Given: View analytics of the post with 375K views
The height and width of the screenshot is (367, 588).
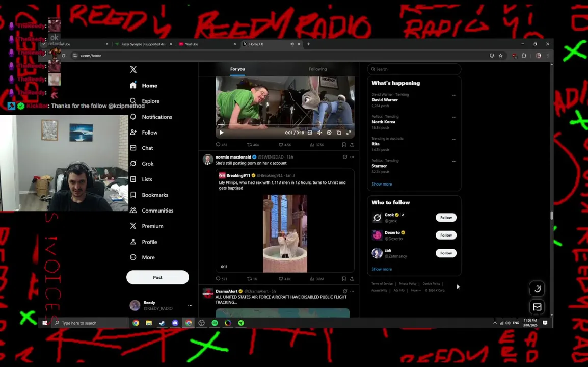Looking at the screenshot, I should (317, 144).
